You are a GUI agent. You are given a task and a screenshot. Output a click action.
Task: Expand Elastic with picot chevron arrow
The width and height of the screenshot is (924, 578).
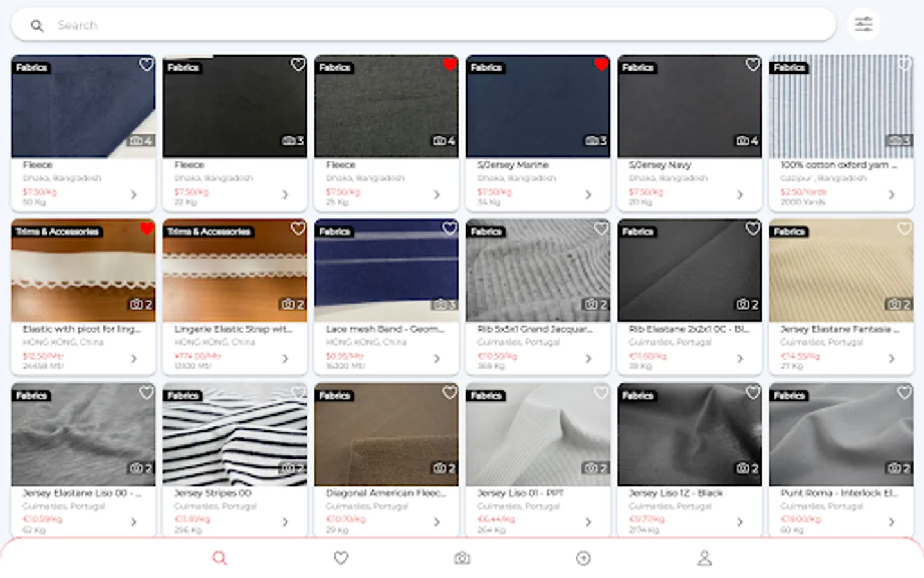[134, 358]
